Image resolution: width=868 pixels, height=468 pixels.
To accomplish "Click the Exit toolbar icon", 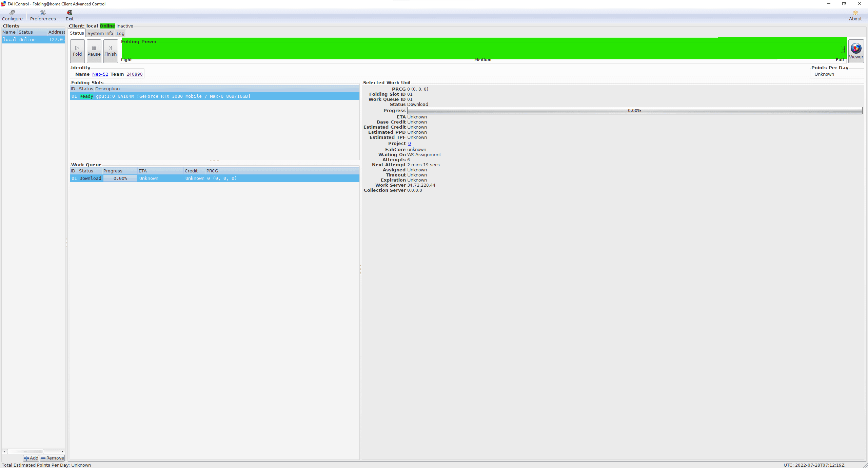I will 70,16.
